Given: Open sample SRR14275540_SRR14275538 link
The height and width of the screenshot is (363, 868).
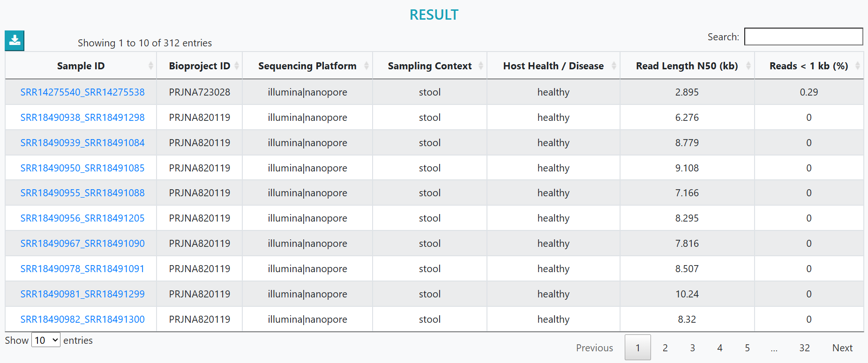Looking at the screenshot, I should 82,92.
